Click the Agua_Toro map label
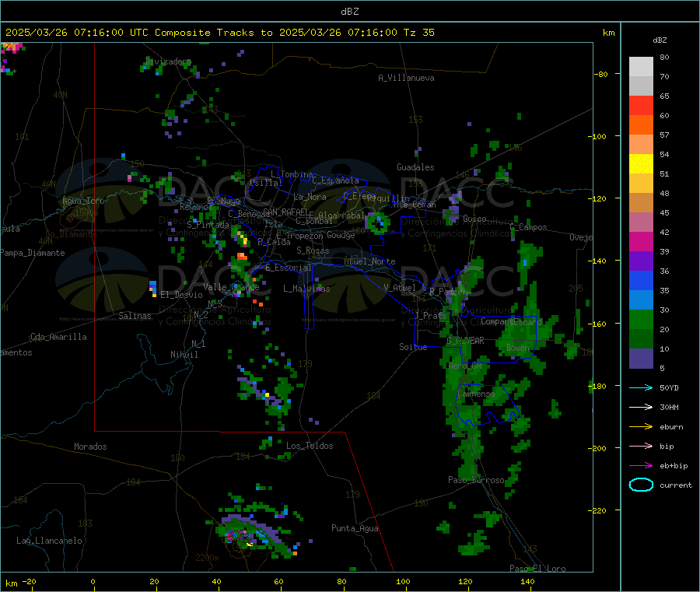This screenshot has height=592, width=700. (83, 201)
